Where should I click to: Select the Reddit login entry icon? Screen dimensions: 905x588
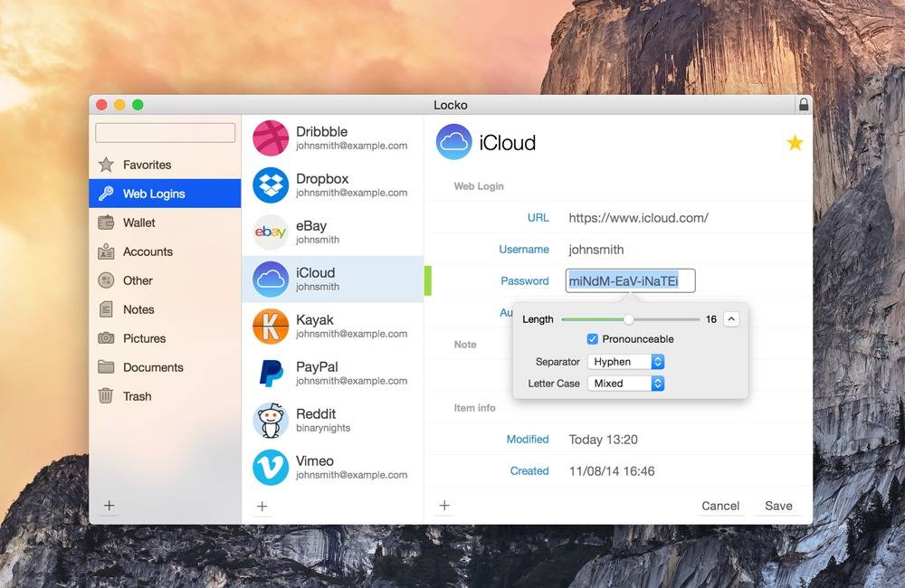click(271, 421)
